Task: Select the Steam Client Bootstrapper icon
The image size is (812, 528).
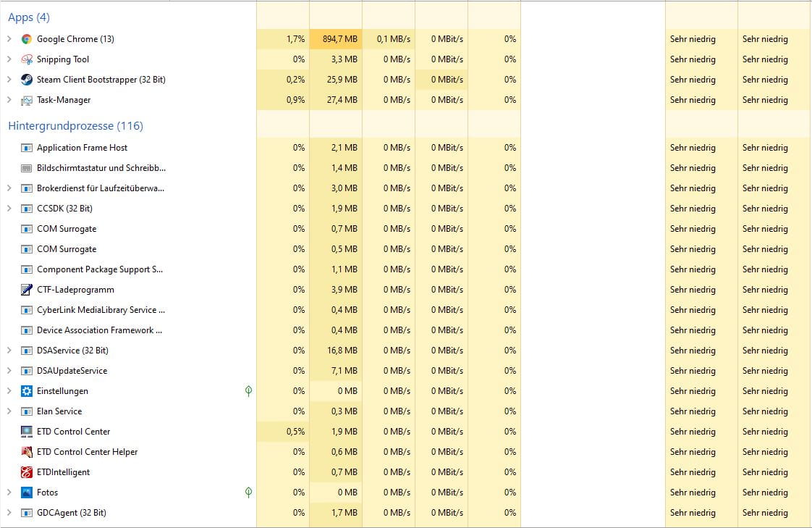Action: pos(27,80)
